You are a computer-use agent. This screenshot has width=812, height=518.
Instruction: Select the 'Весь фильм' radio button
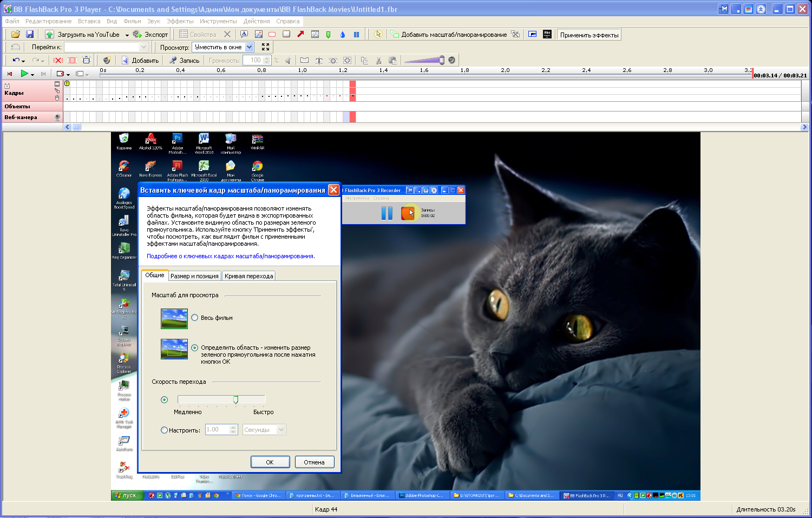click(x=194, y=318)
